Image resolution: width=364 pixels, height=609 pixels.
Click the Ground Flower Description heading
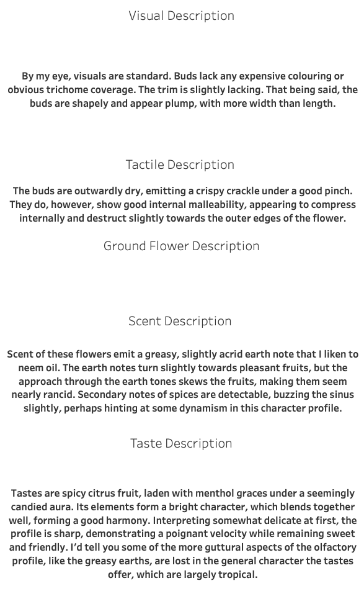(x=182, y=246)
